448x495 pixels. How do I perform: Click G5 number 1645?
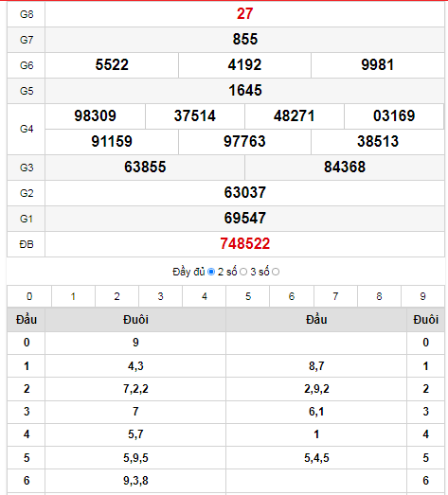[x=245, y=91]
